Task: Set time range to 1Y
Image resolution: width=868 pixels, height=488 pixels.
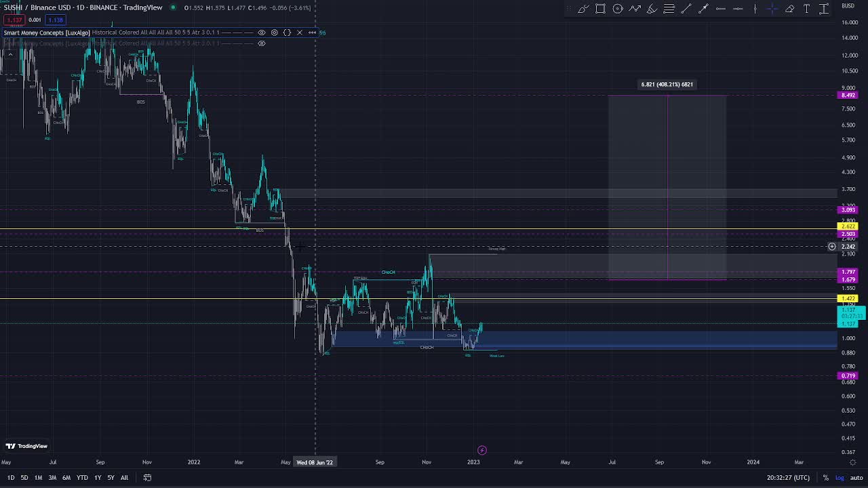Action: (98, 478)
